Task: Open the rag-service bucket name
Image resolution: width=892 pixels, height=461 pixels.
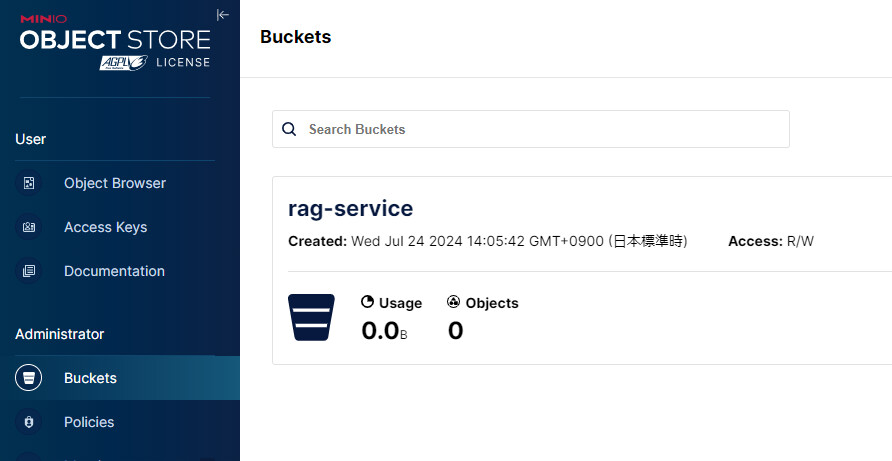Action: pos(350,208)
